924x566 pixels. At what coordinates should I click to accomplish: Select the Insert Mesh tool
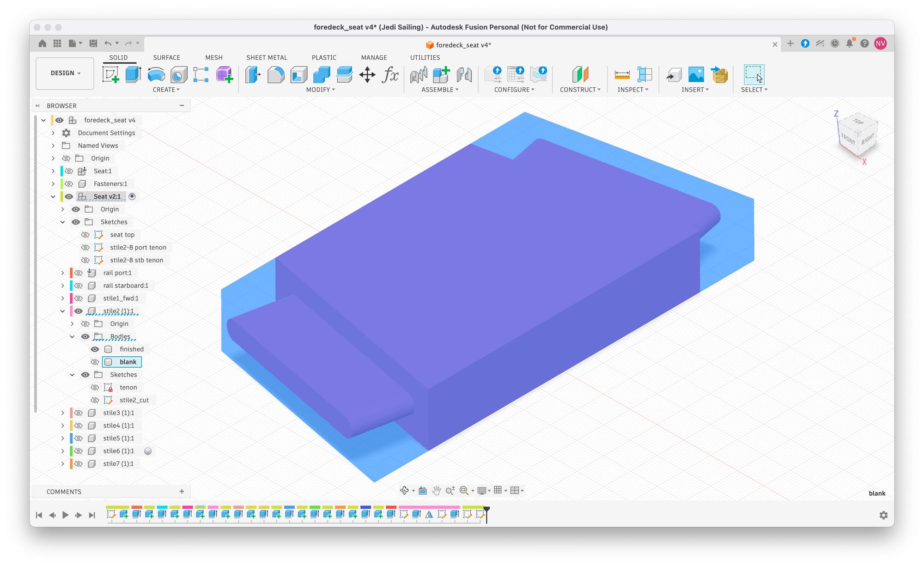[719, 74]
